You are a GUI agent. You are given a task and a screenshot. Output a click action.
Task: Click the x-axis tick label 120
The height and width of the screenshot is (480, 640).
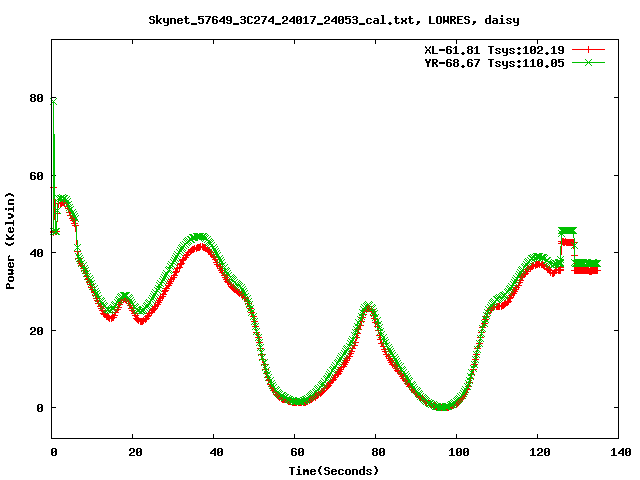pos(540,452)
